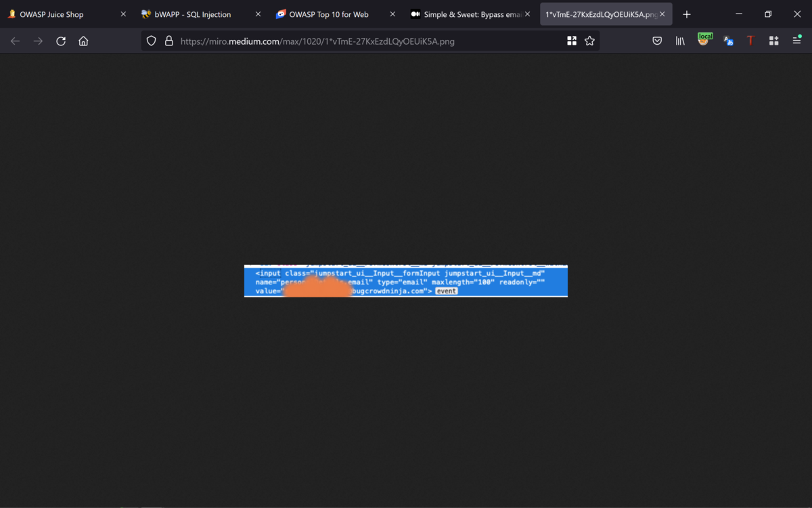Restore down the Firefox window

click(768, 14)
